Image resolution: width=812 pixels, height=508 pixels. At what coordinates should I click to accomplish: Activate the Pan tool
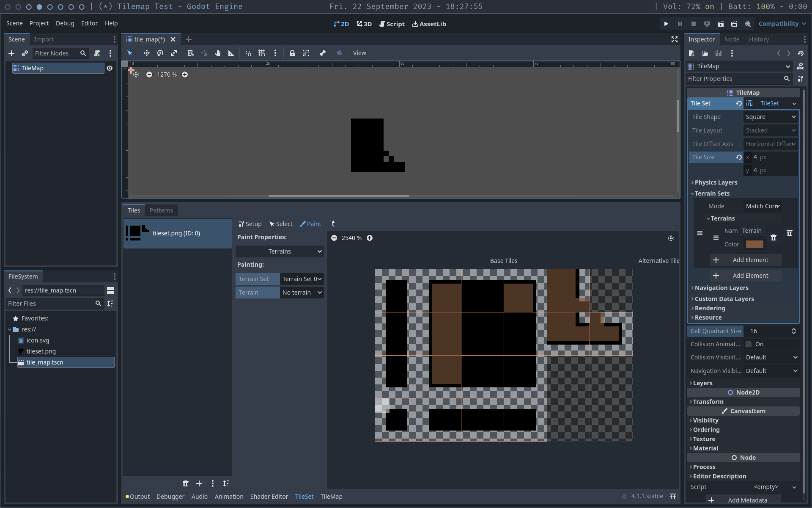[218, 53]
